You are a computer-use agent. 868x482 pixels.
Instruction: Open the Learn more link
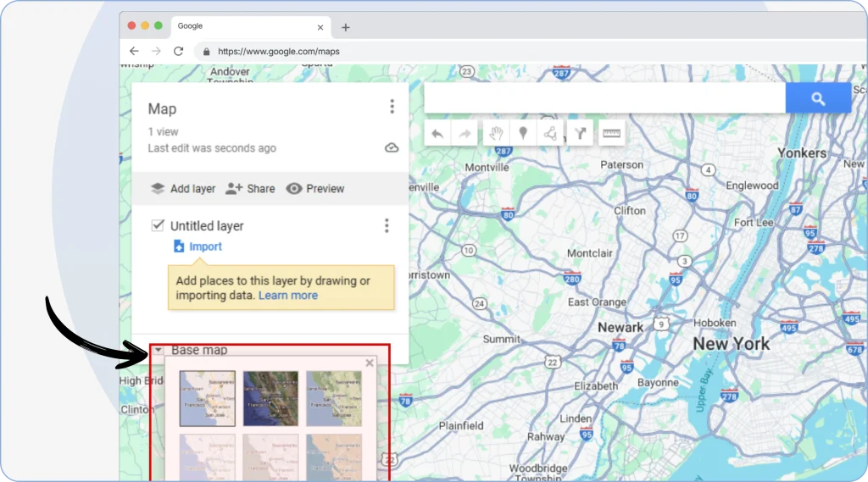[x=288, y=296]
